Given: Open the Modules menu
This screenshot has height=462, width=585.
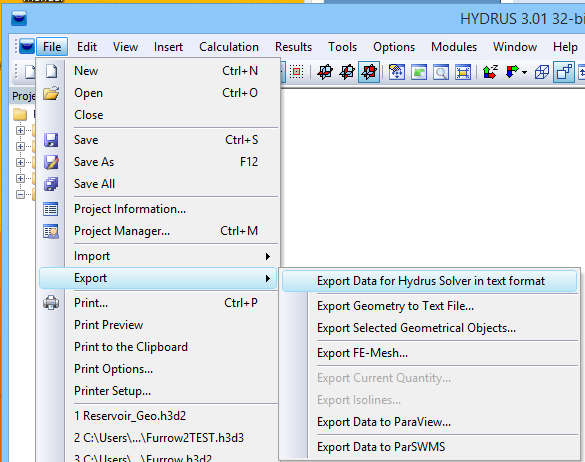Looking at the screenshot, I should click(454, 47).
